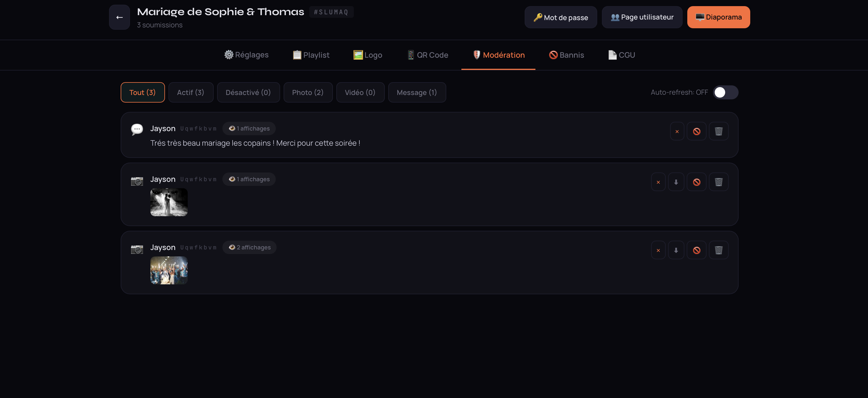Filter by Photo (2) submissions
Viewport: 868px width, 398px height.
pyautogui.click(x=308, y=92)
